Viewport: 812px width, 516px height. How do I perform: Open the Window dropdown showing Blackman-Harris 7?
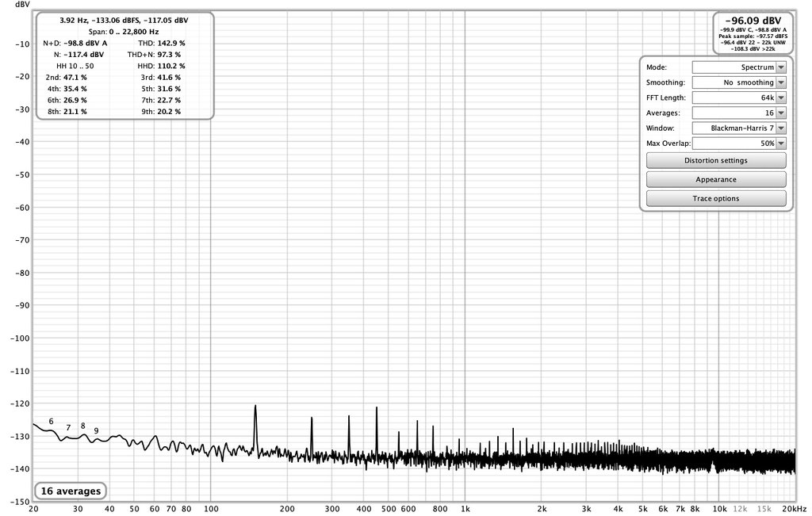click(x=739, y=128)
